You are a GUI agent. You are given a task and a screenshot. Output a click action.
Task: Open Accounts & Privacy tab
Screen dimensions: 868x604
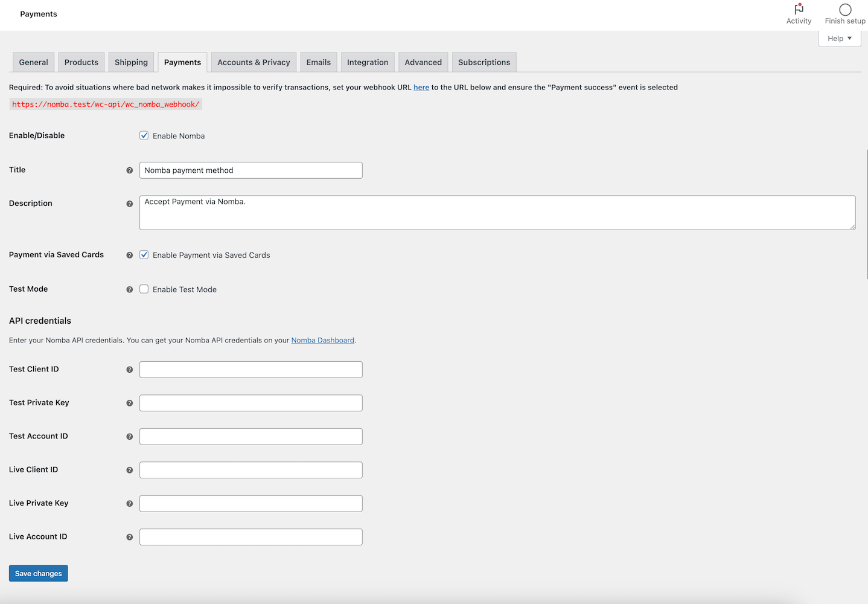tap(254, 62)
